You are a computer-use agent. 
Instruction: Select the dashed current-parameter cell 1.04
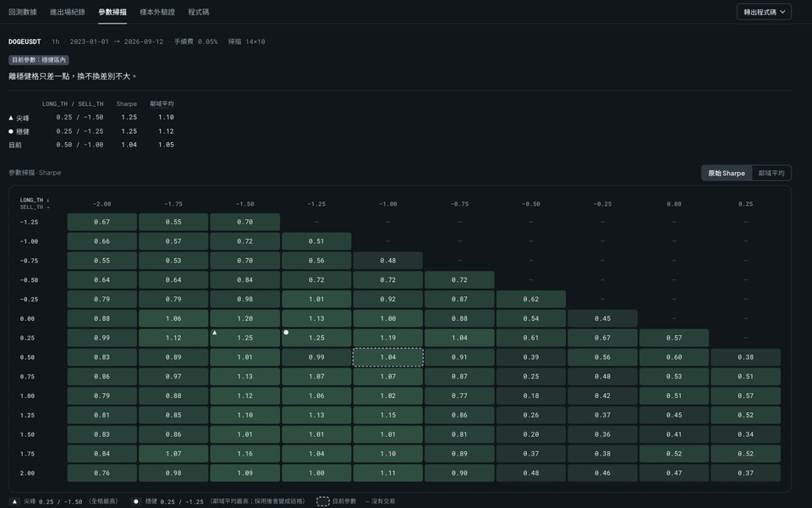(x=388, y=357)
